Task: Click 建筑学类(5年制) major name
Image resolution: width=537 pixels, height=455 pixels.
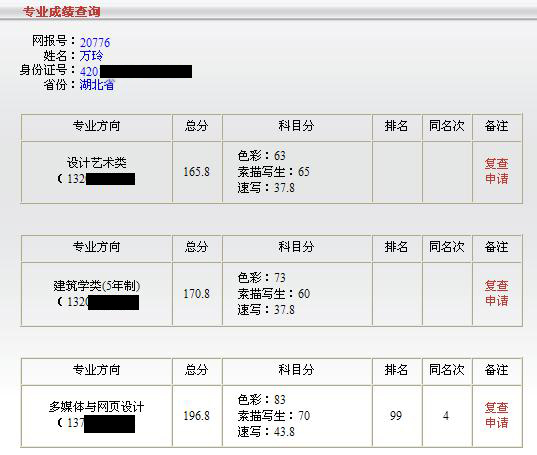Action: [x=97, y=286]
